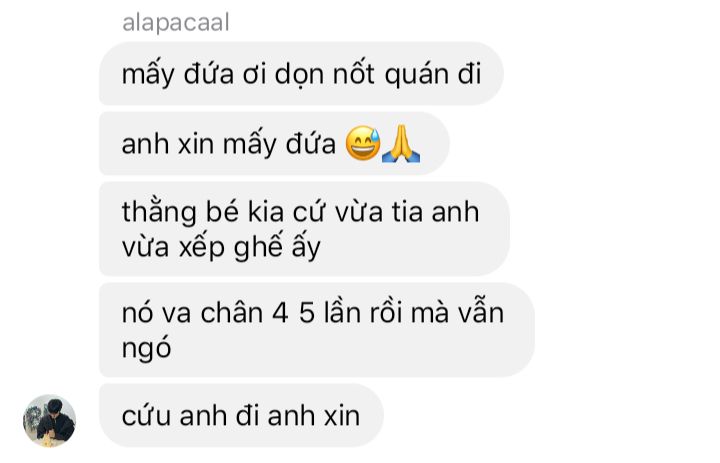720x463 pixels.
Task: Open the alapacaal username label
Action: pos(175,23)
